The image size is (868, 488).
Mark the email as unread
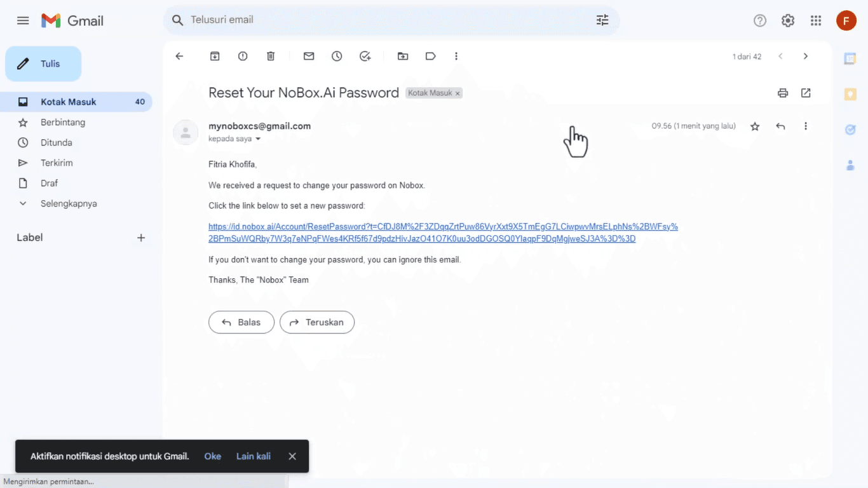coord(309,56)
